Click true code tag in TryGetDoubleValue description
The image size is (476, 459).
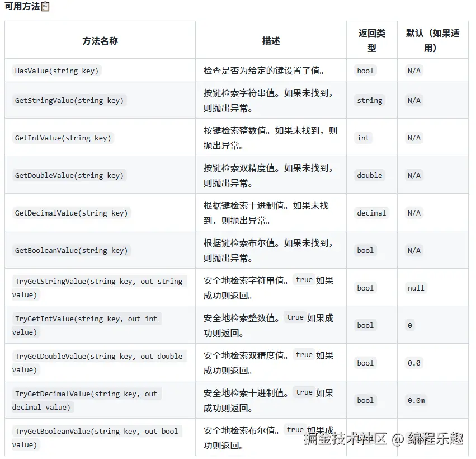304,355
